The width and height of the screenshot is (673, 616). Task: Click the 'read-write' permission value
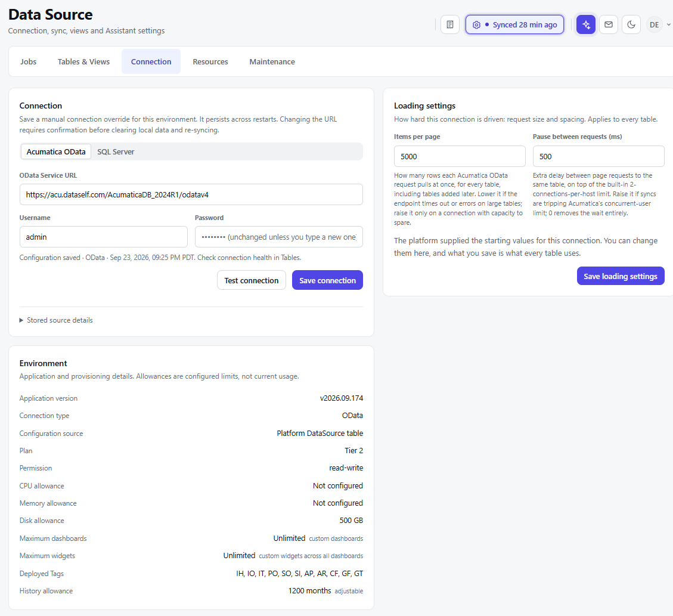point(346,468)
